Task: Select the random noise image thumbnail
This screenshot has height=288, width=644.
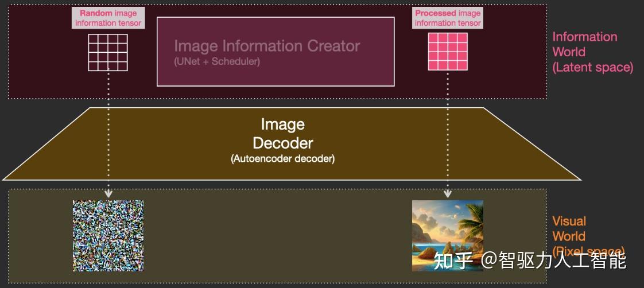Action: (108, 235)
